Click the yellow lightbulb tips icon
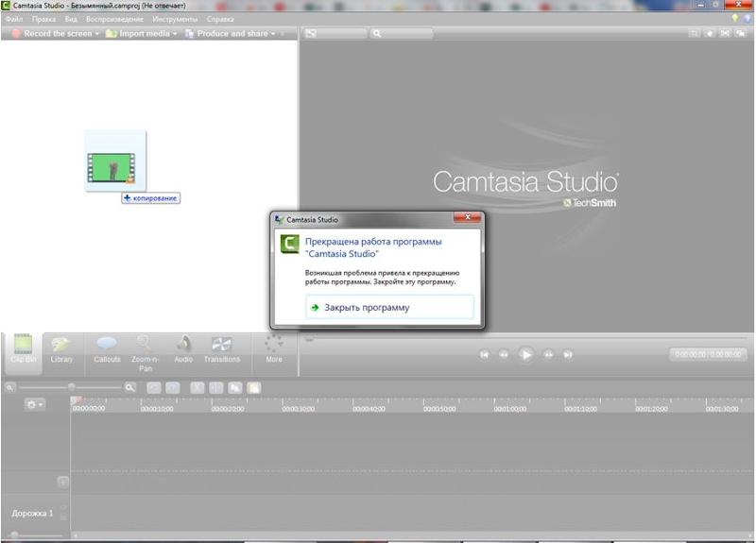 pyautogui.click(x=735, y=19)
